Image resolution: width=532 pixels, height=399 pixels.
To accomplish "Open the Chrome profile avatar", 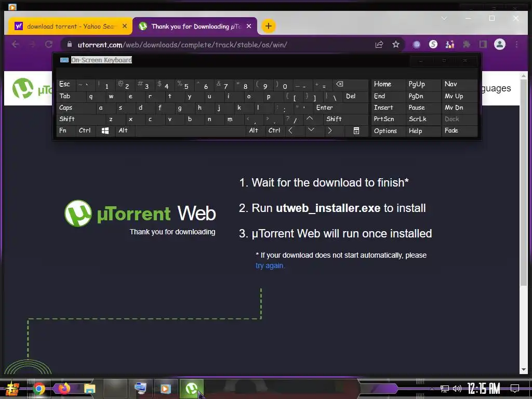I will pyautogui.click(x=499, y=45).
